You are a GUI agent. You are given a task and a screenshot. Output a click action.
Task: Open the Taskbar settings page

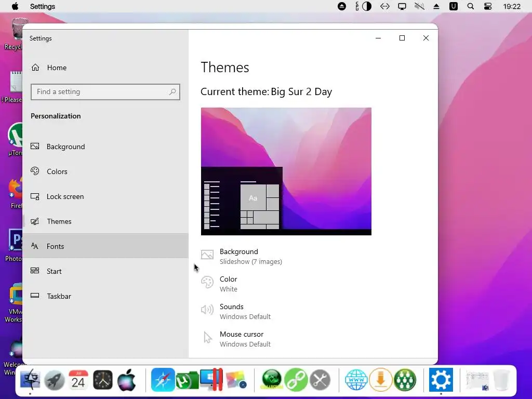(x=105, y=296)
